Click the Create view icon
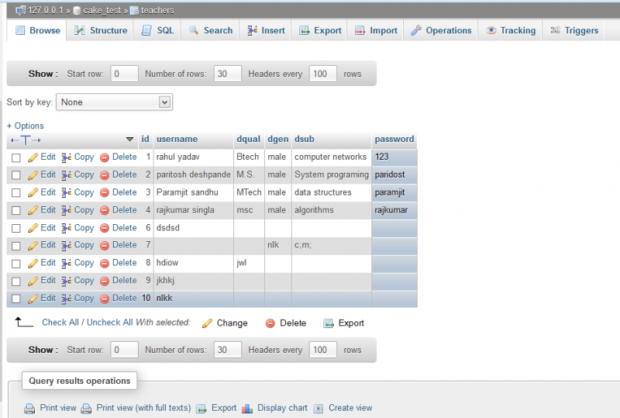 pyautogui.click(x=319, y=408)
